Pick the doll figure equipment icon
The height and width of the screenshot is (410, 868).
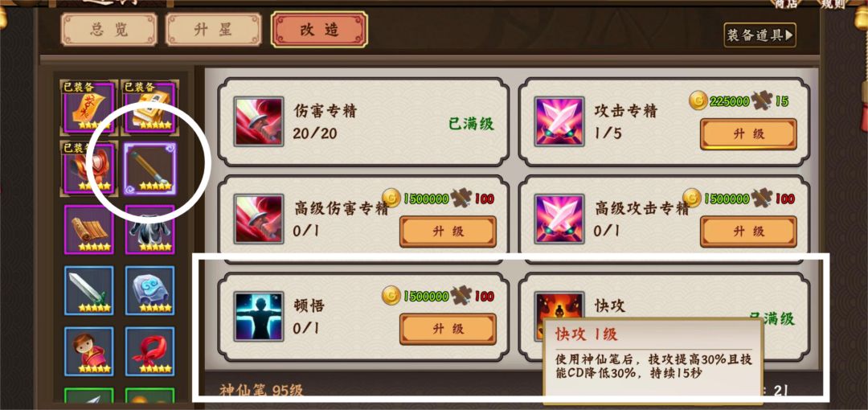point(88,351)
